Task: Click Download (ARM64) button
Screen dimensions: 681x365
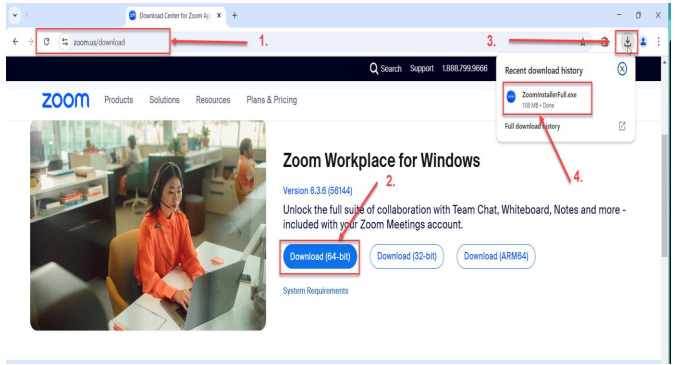Action: pyautogui.click(x=496, y=256)
